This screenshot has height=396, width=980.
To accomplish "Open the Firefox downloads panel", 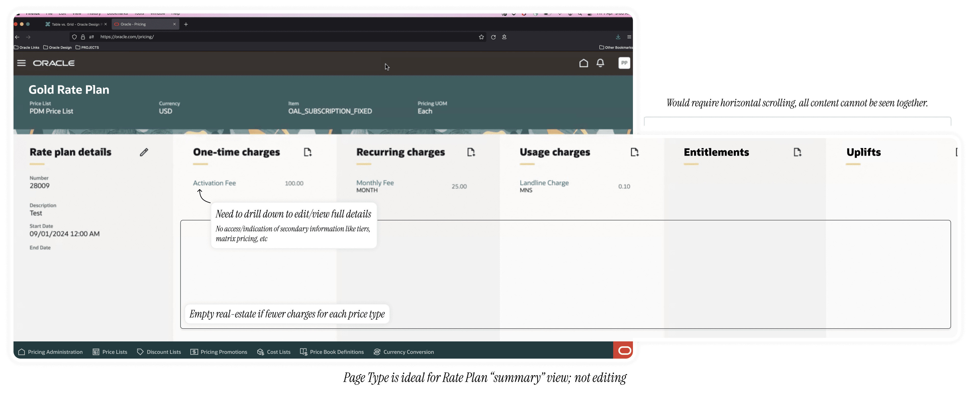I will [x=618, y=37].
